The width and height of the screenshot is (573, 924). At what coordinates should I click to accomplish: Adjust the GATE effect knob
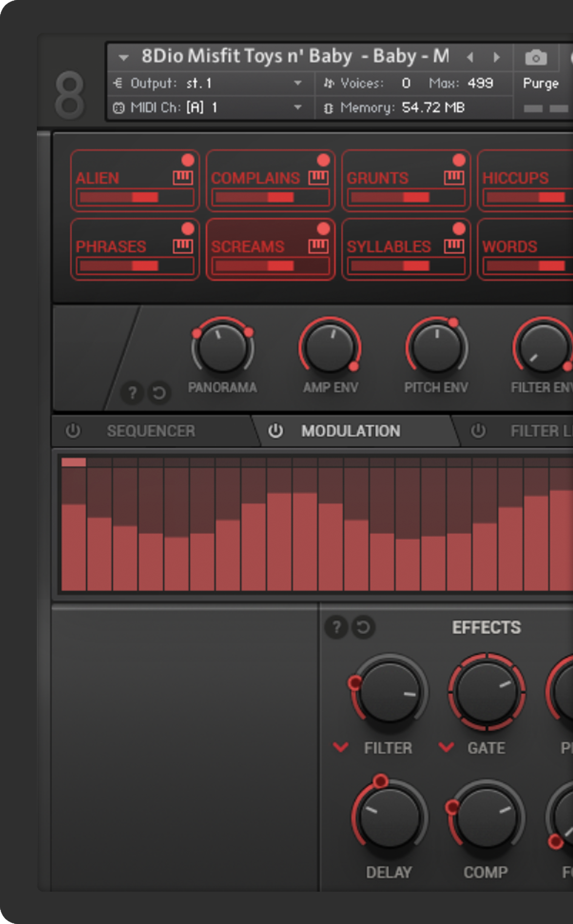coord(487,692)
